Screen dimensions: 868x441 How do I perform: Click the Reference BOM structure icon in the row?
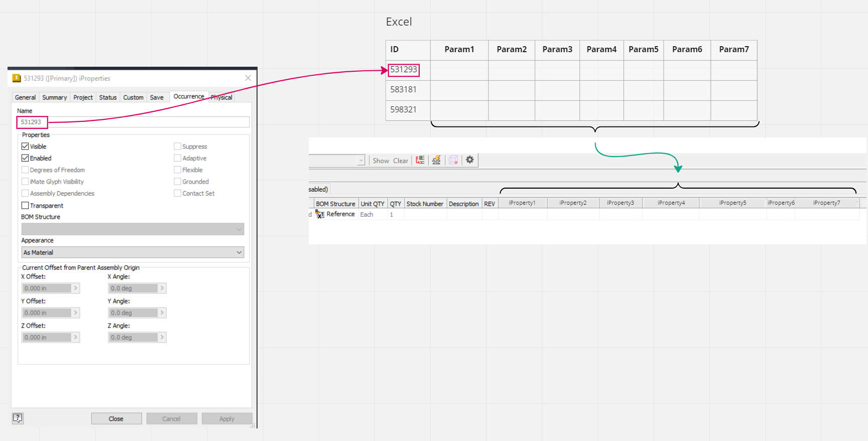click(320, 214)
